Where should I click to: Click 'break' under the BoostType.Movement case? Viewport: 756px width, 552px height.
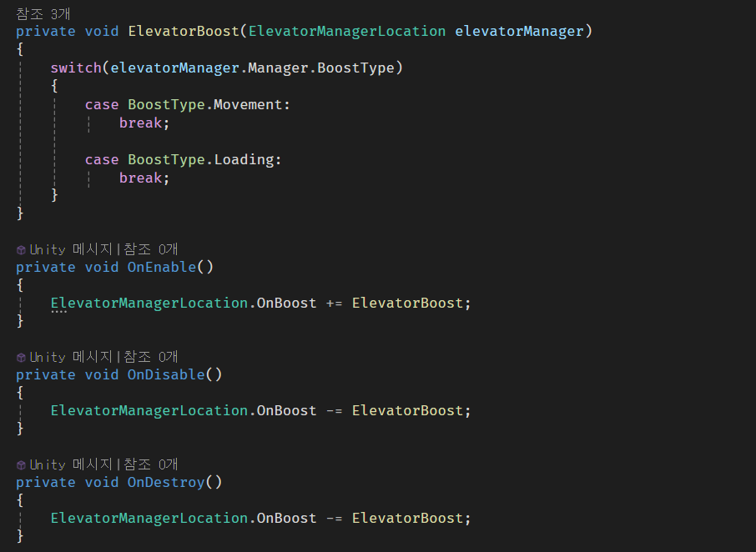(x=141, y=123)
